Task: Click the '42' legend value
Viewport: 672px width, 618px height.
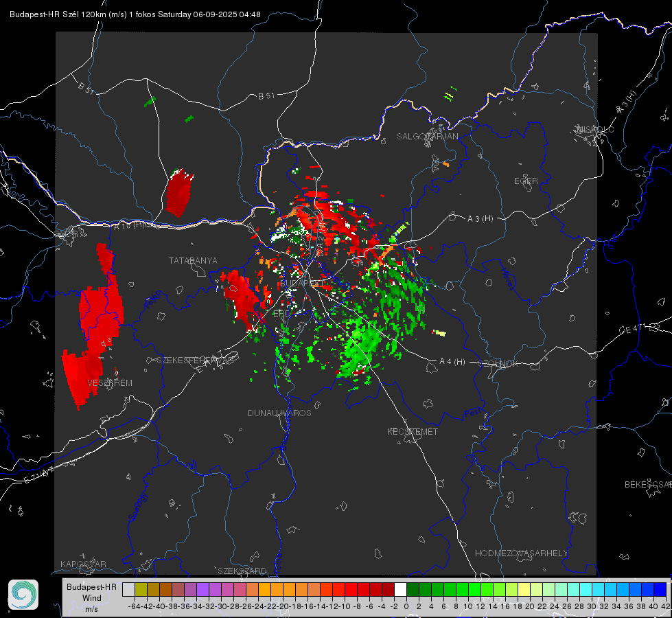Action: (x=666, y=606)
